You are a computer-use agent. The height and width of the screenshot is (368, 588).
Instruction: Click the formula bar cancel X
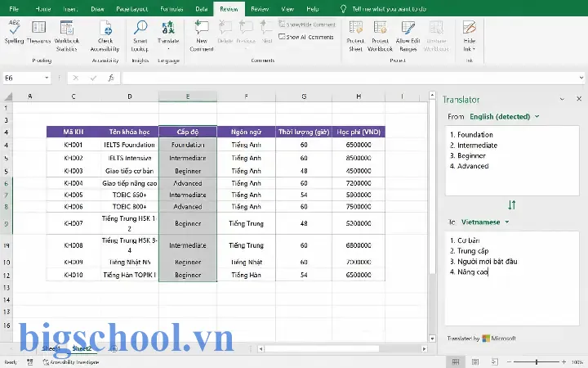tap(76, 79)
